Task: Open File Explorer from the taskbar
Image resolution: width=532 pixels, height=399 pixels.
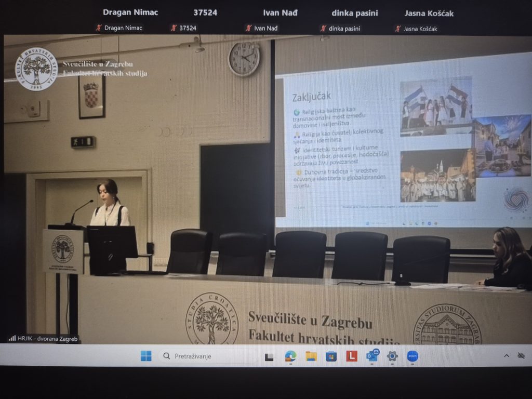Action: 311,356
